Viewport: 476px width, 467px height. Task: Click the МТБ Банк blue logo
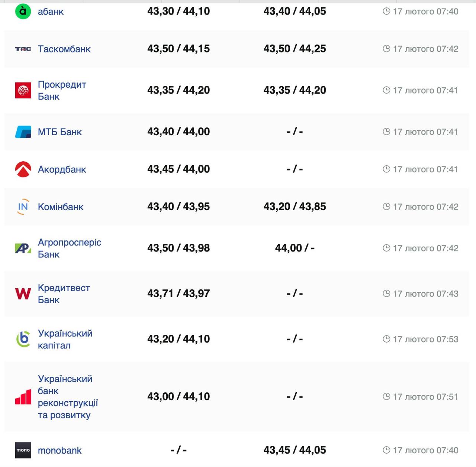coord(23,132)
